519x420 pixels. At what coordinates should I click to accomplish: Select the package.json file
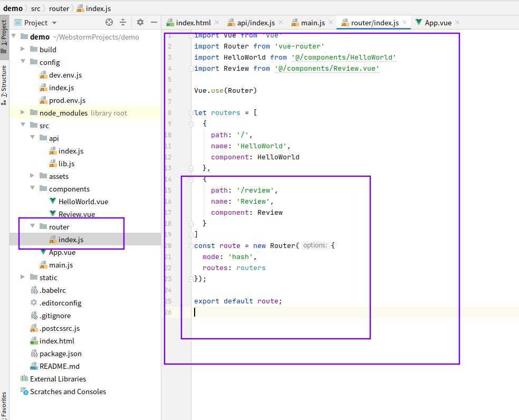click(x=60, y=354)
